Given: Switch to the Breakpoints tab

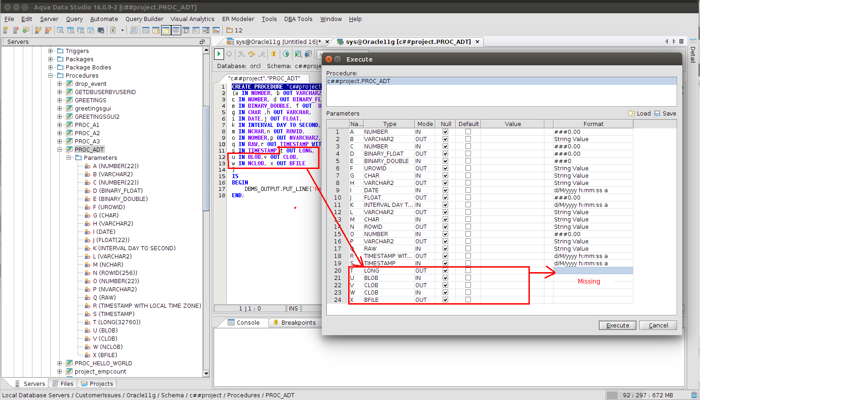Looking at the screenshot, I should (x=294, y=322).
